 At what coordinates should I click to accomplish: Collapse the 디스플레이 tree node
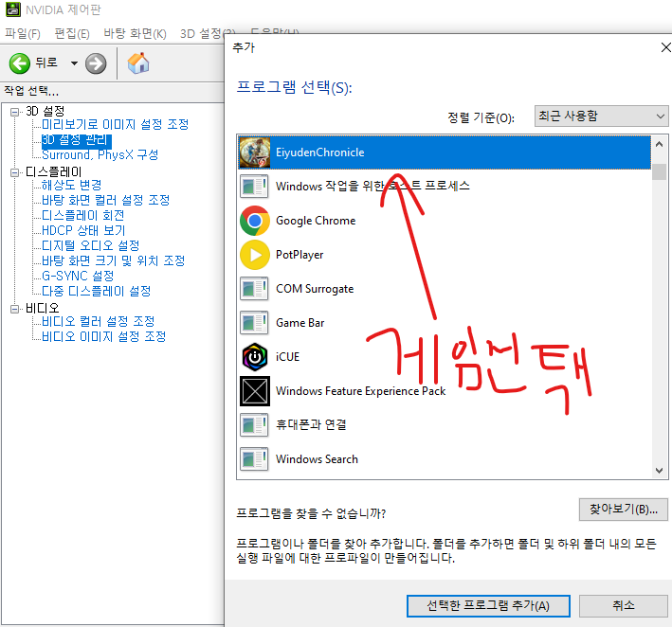click(x=15, y=172)
